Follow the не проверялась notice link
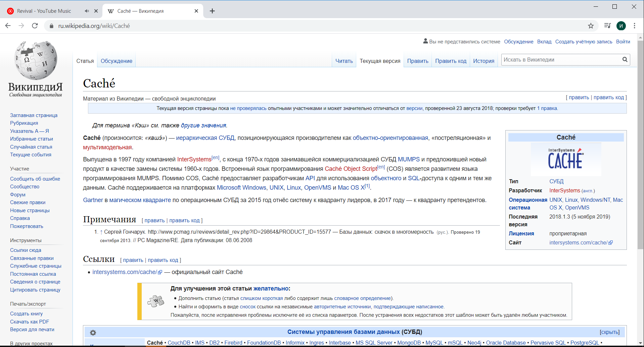Screen dimensions: 644x347 248,108
